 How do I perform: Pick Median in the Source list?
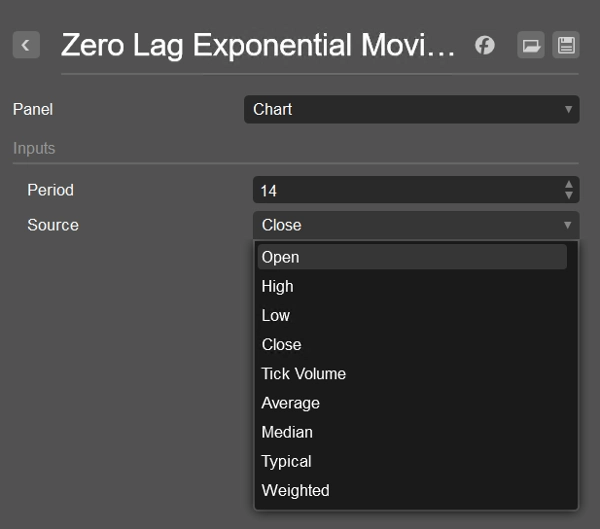click(412, 432)
